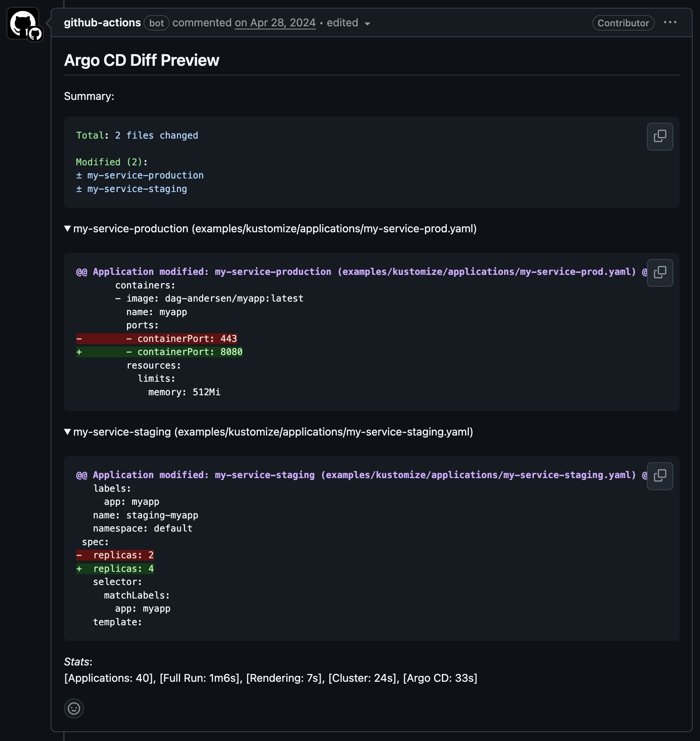Open the comment options kebab menu
The width and height of the screenshot is (700, 741).
(x=670, y=22)
